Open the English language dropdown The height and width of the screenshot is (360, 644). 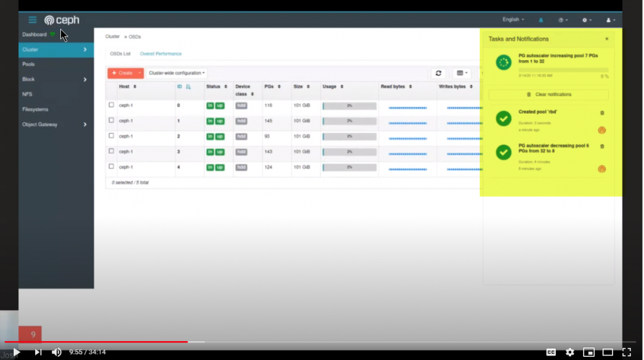(x=513, y=20)
